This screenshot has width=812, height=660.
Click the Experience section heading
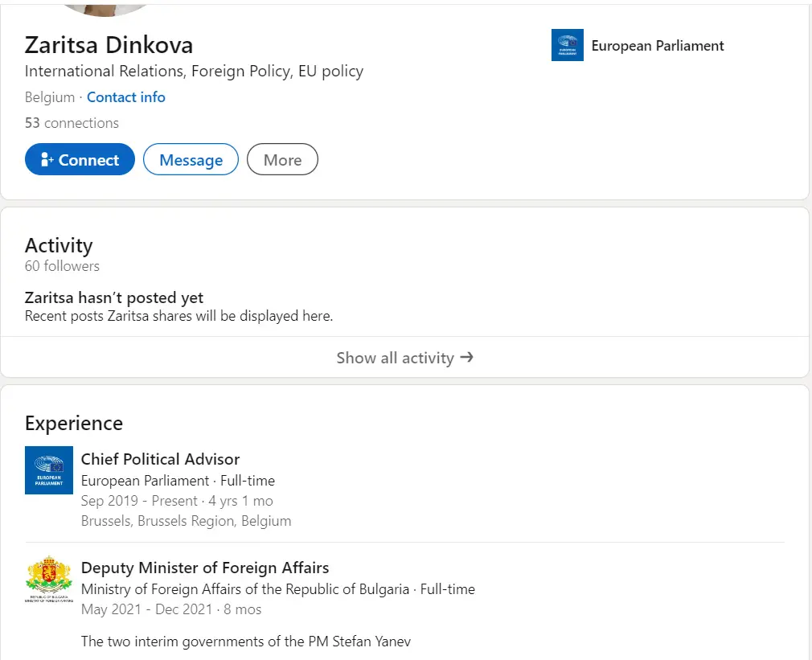click(74, 424)
